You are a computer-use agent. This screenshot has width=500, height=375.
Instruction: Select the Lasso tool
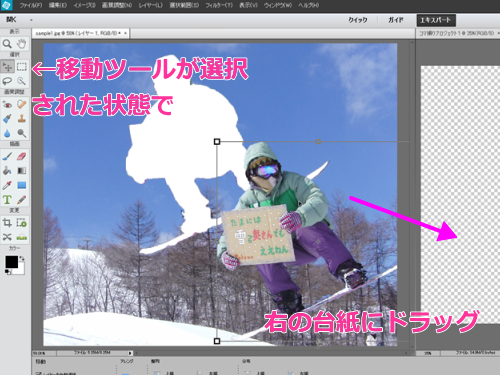(x=7, y=81)
